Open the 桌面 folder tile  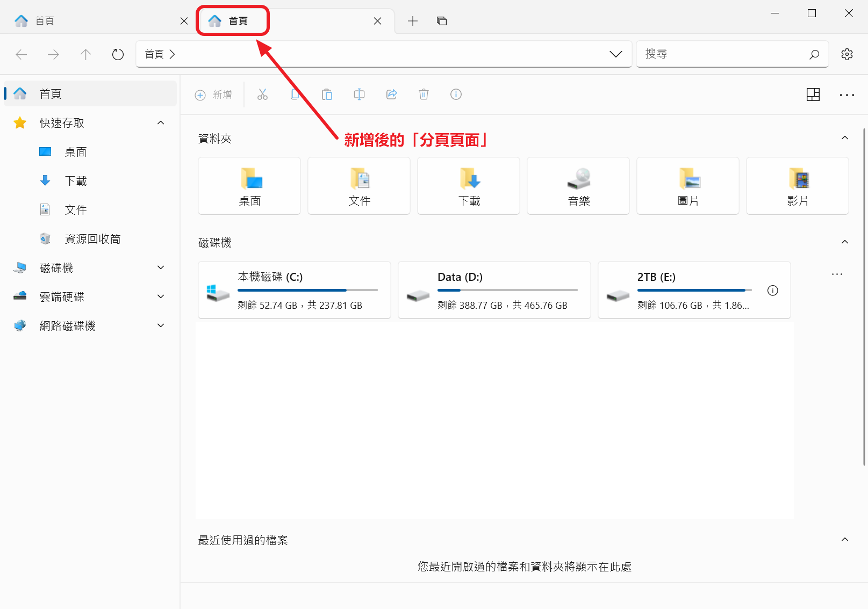coord(249,186)
